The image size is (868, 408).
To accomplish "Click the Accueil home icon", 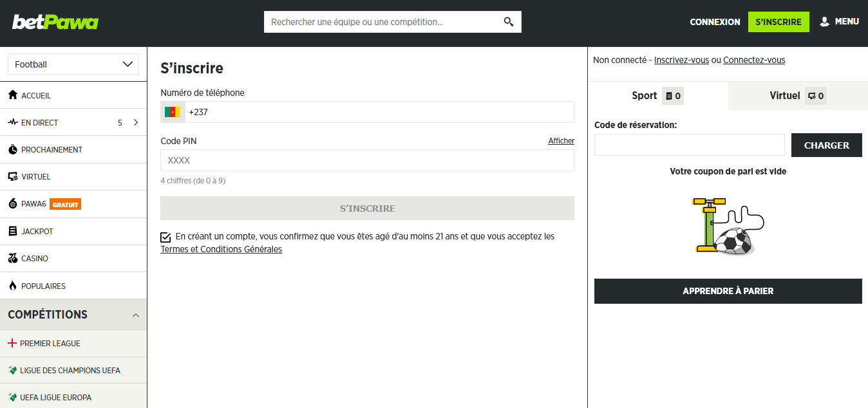I will point(13,95).
